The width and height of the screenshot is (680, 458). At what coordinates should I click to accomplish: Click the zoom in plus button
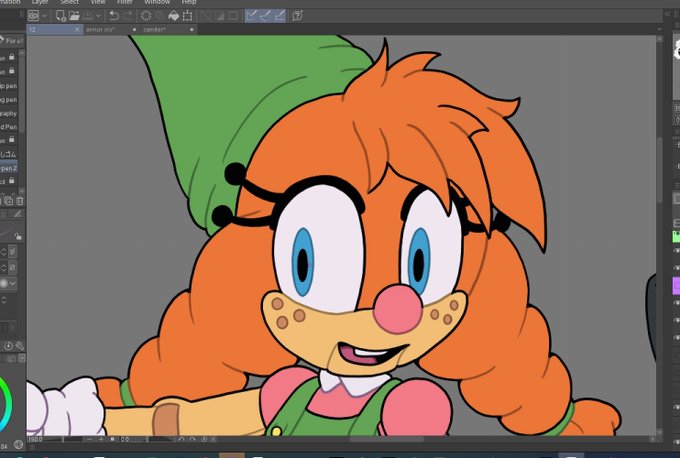click(101, 439)
